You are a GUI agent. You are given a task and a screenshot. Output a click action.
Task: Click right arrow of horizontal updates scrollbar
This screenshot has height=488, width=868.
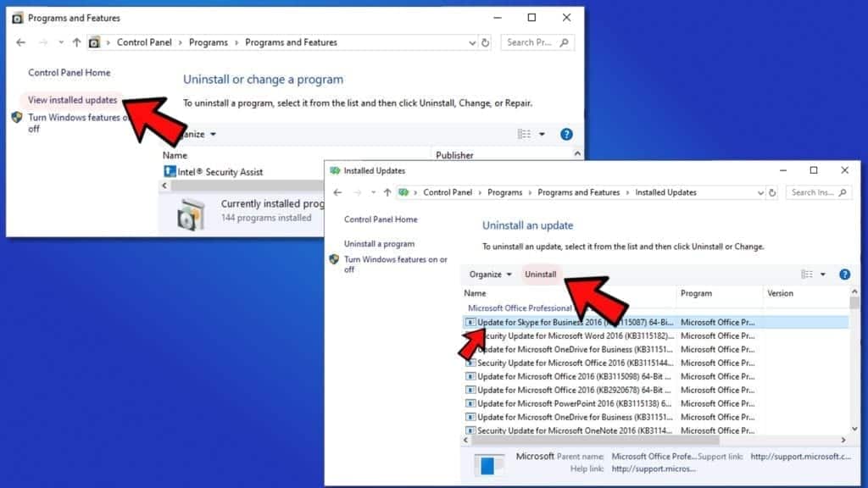point(843,441)
